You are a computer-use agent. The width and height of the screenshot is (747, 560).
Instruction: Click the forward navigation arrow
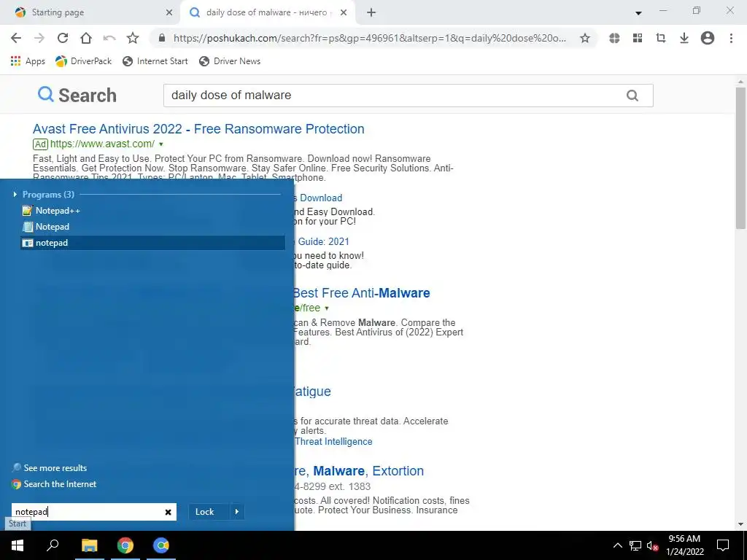pos(39,38)
